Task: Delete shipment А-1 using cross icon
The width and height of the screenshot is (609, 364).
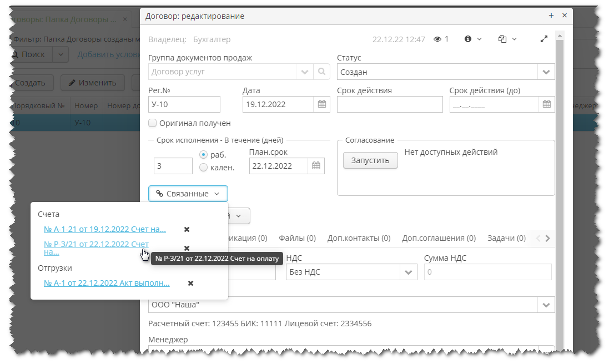Action: click(190, 283)
